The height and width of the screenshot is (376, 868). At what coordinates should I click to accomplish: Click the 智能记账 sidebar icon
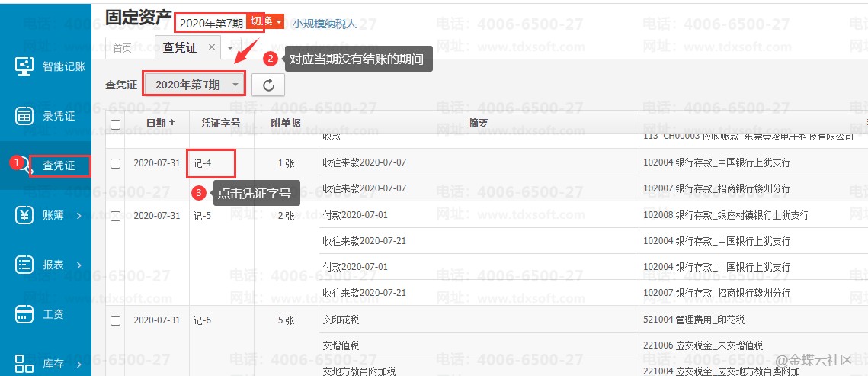24,66
